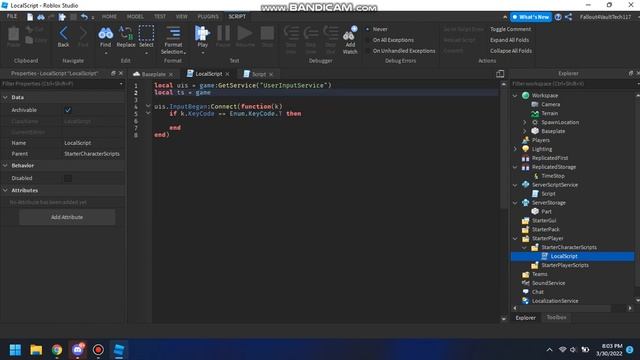Close the LocalScript editor tab
Image resolution: width=640 pixels, height=360 pixels.
(x=228, y=74)
